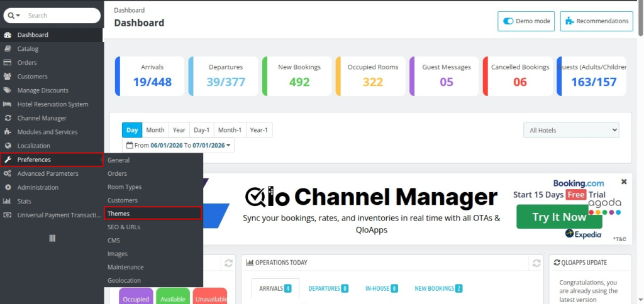Click the Channel Manager sync icon
Image resolution: width=644 pixels, height=304 pixels.
click(8, 118)
